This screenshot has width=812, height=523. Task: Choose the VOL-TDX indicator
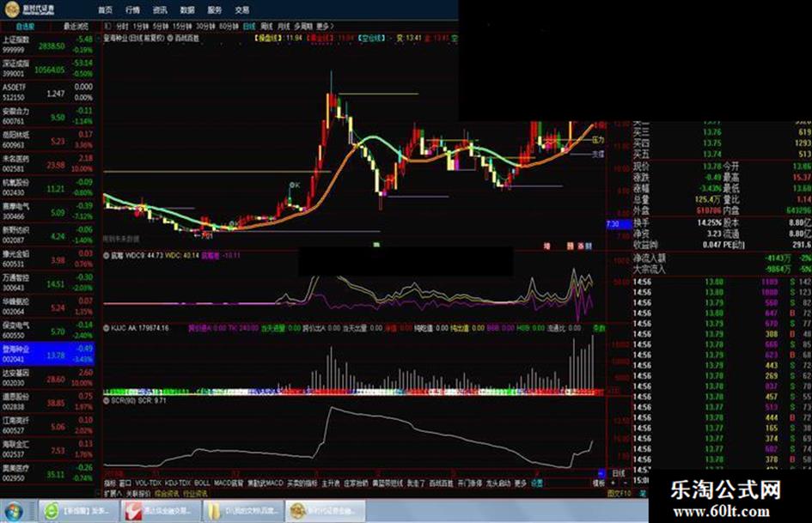(148, 483)
